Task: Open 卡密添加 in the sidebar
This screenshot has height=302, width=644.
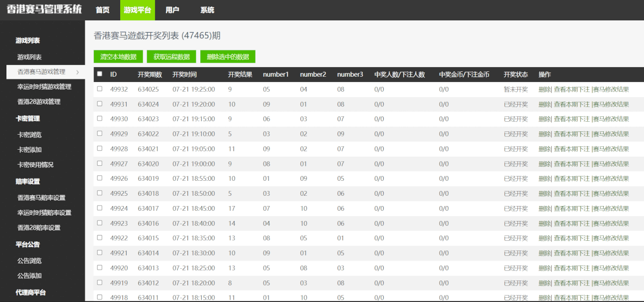Action: point(30,150)
